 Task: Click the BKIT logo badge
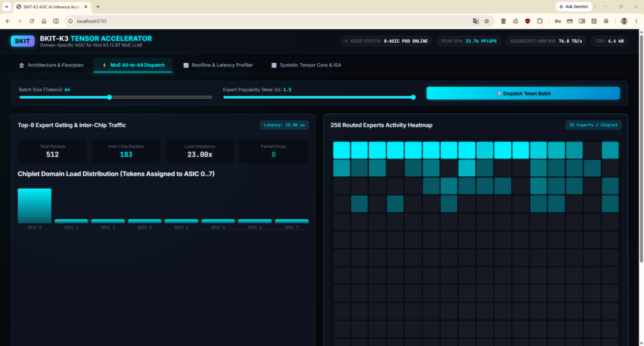pos(23,41)
